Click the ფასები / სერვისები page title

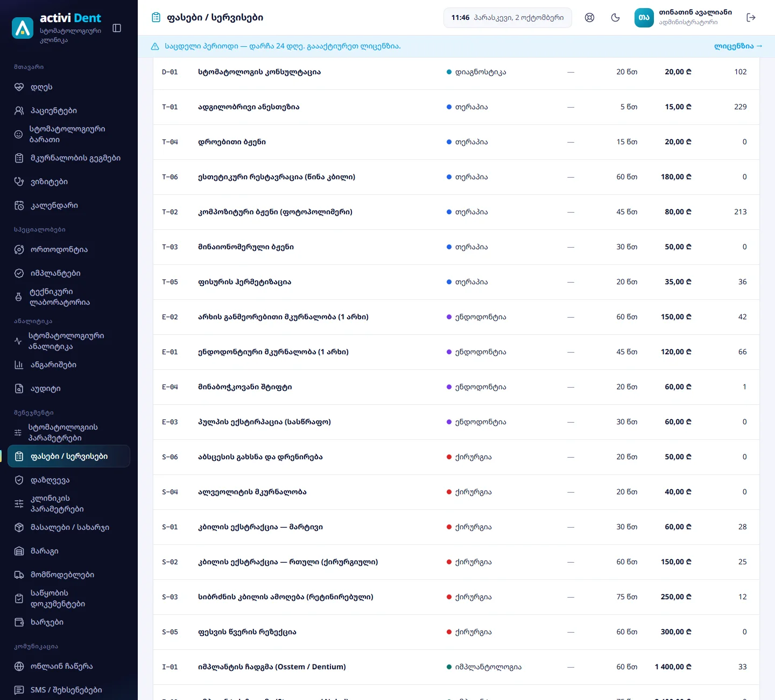(x=215, y=18)
